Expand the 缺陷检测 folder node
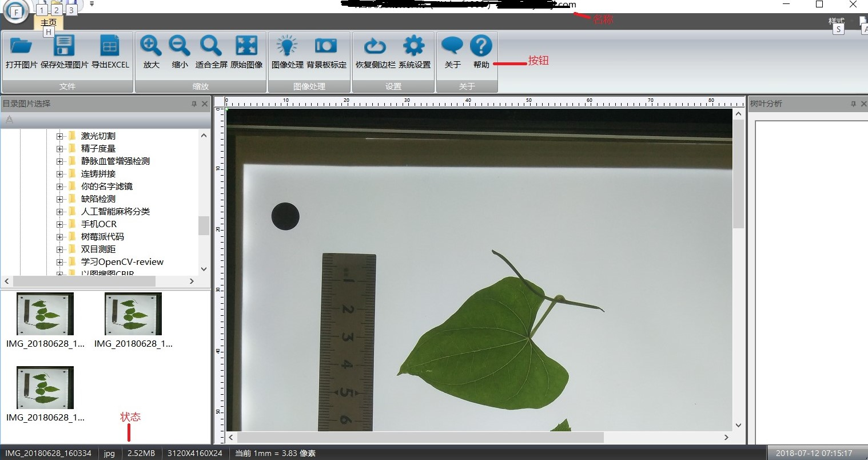This screenshot has width=868, height=460. [x=59, y=199]
